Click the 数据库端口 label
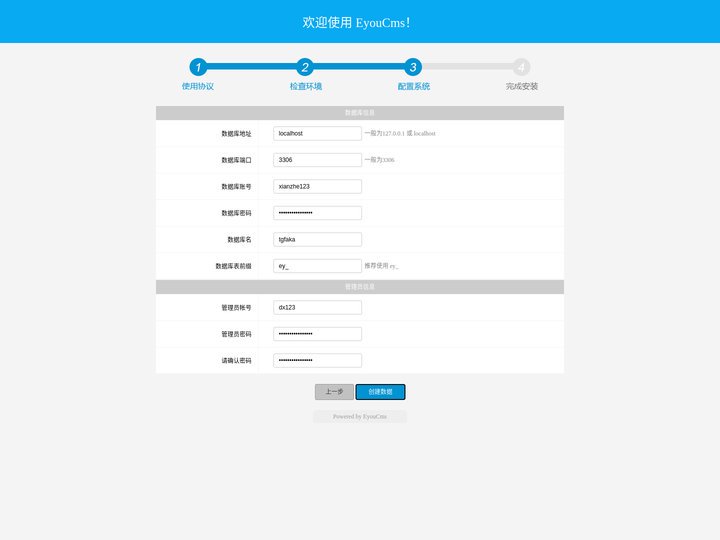 tap(236, 160)
